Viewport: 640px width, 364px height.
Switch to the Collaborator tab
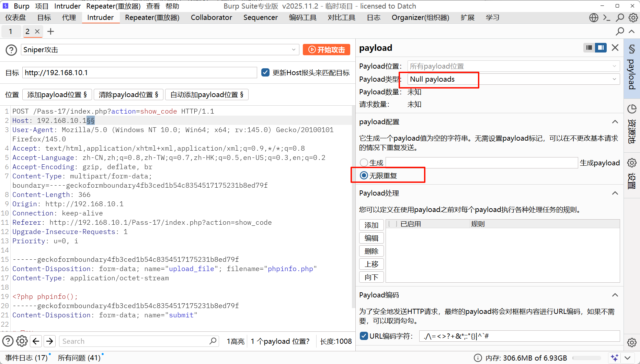tap(212, 17)
